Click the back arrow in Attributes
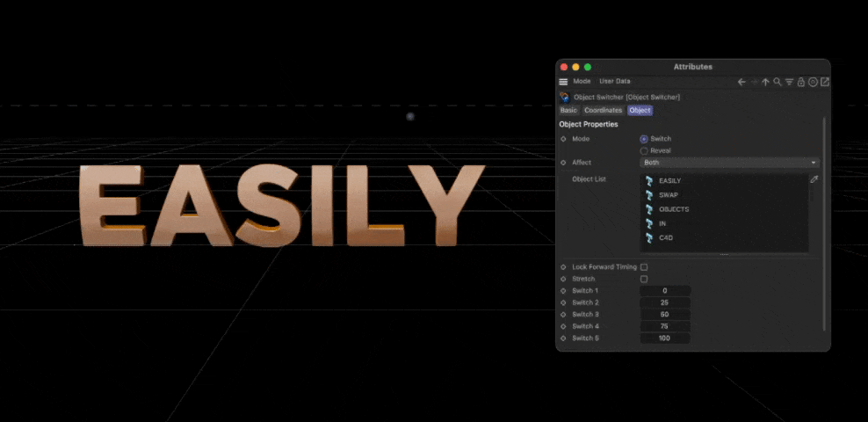The height and width of the screenshot is (422, 868). pyautogui.click(x=741, y=82)
